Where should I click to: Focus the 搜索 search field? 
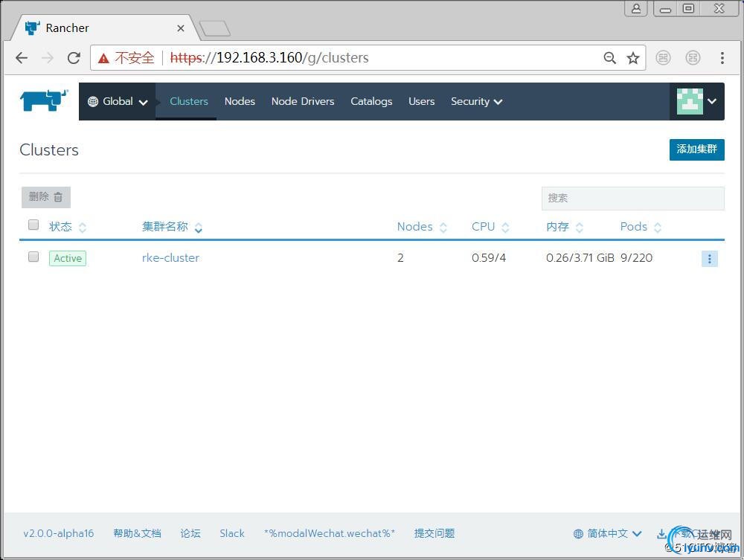[633, 198]
